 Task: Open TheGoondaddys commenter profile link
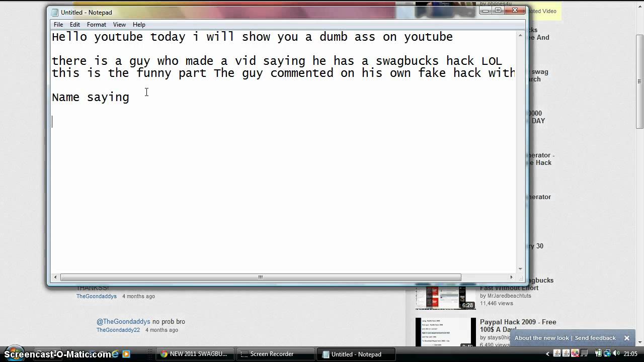97,296
